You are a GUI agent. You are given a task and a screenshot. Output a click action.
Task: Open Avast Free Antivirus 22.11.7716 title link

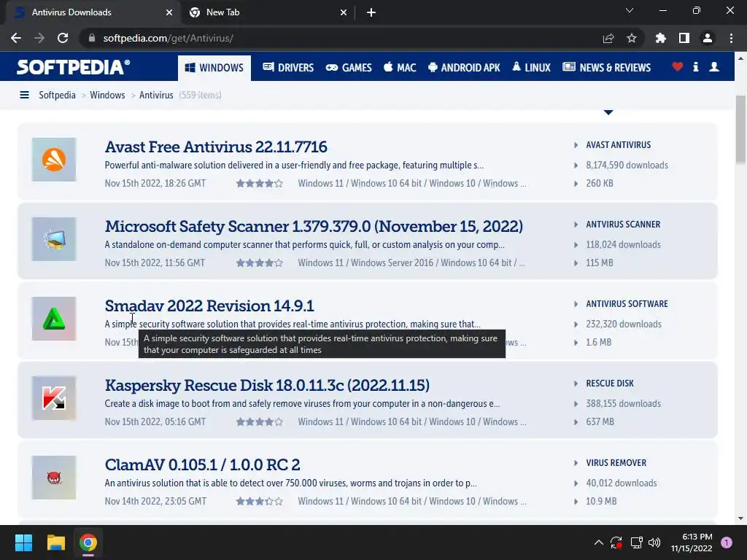click(x=216, y=147)
